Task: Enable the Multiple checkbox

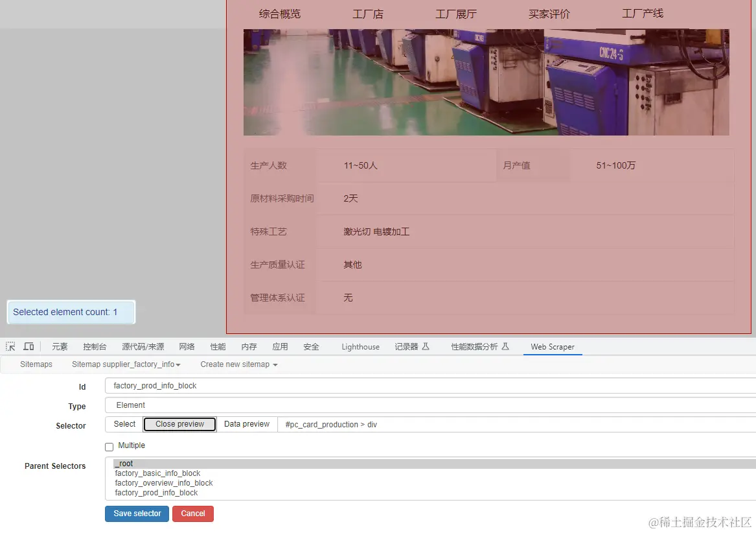Action: pyautogui.click(x=109, y=446)
